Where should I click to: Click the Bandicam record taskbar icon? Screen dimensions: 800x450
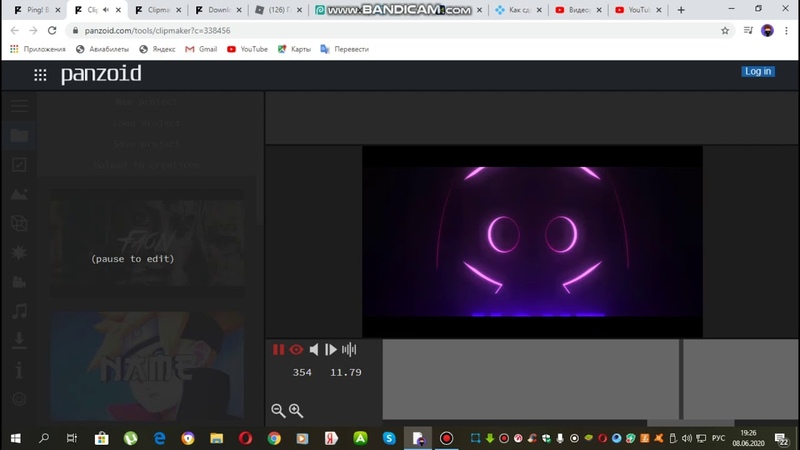[x=446, y=438]
